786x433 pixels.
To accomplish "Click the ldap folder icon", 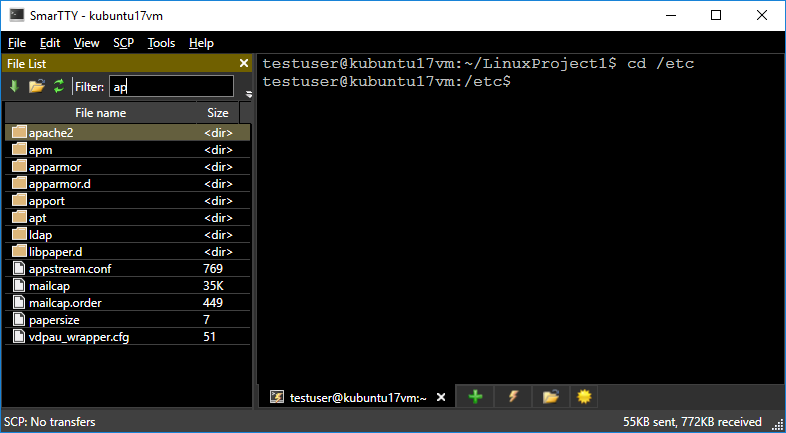I will pos(19,234).
